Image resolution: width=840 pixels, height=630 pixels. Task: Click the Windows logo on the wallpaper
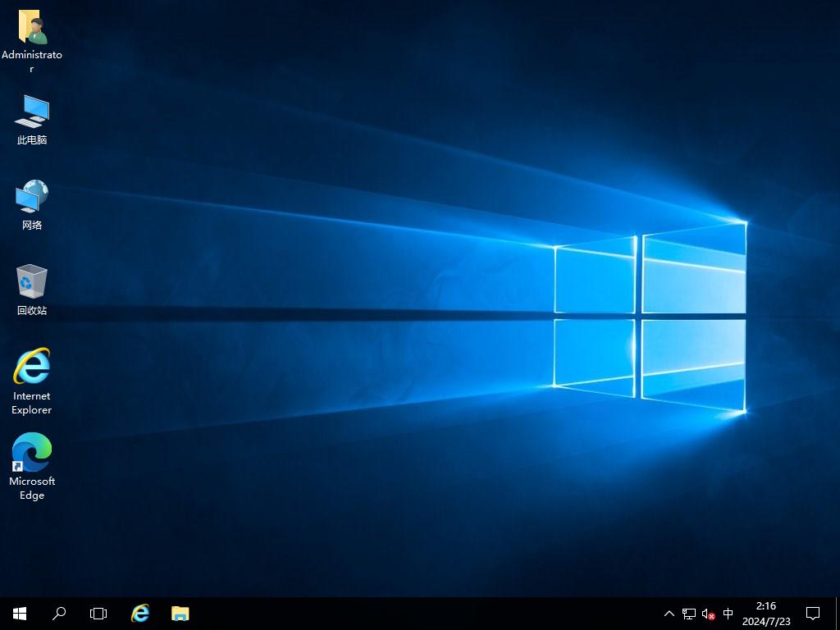pyautogui.click(x=650, y=316)
